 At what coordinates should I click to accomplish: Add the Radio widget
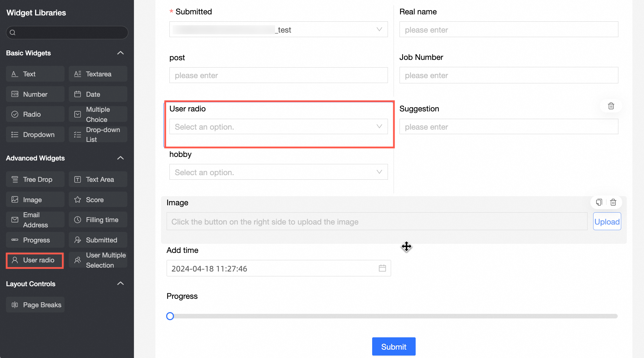35,114
